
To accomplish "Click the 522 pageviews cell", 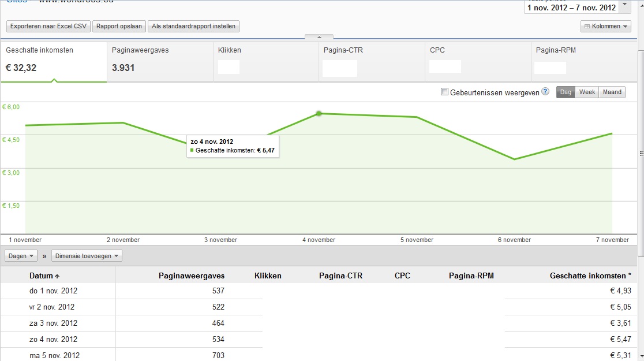I will coord(218,307).
